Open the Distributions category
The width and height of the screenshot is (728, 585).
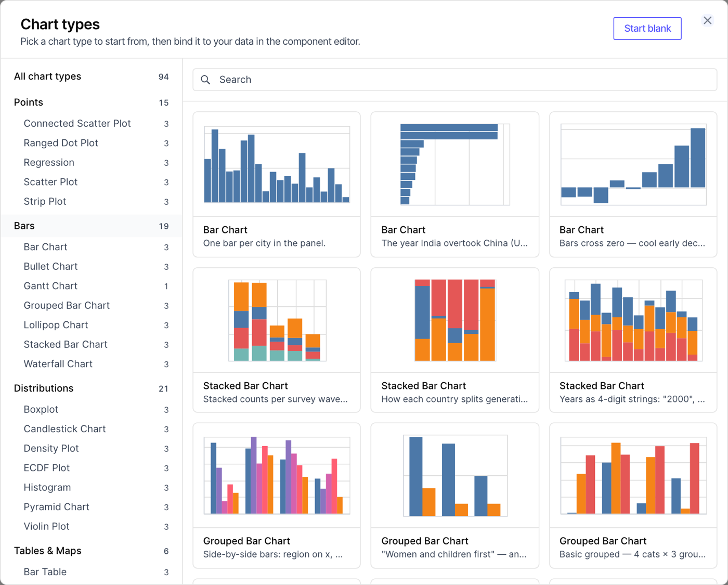92,388
